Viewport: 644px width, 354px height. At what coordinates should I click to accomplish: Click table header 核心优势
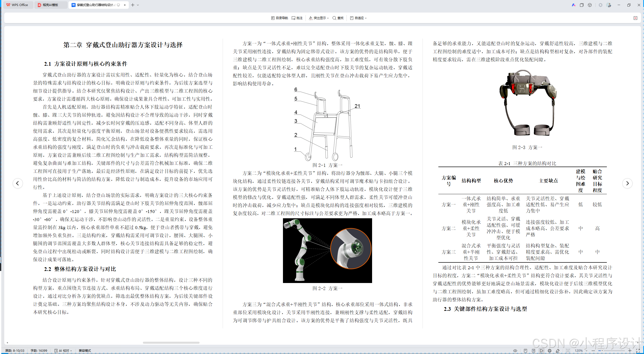pyautogui.click(x=503, y=181)
